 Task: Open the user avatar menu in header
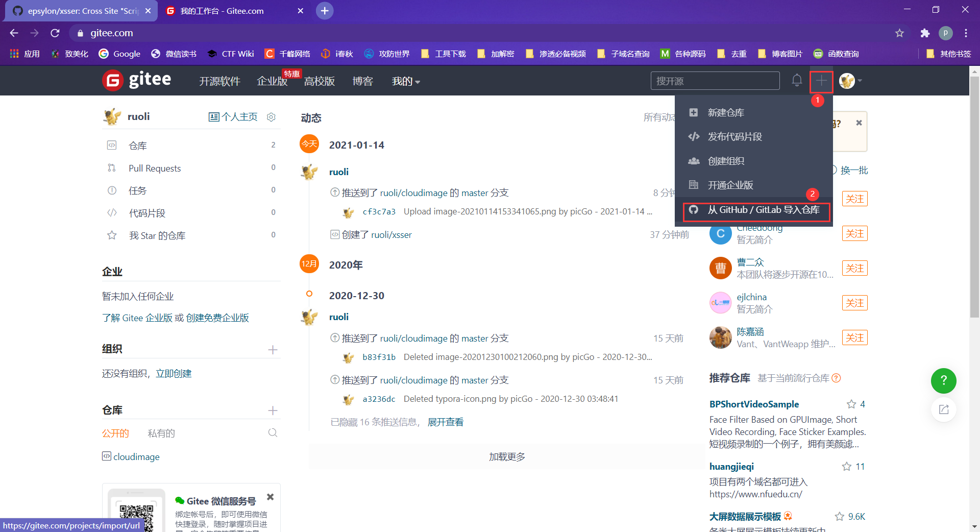850,81
